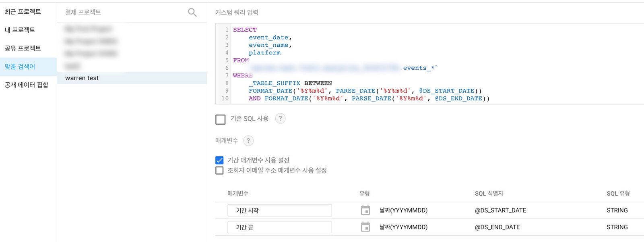Click the 기간 끝 parameter name field
Screen dimensions: 644x242
279,227
